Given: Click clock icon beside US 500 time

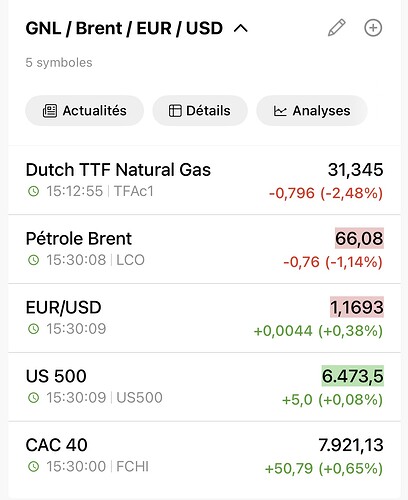Looking at the screenshot, I should point(33,398).
